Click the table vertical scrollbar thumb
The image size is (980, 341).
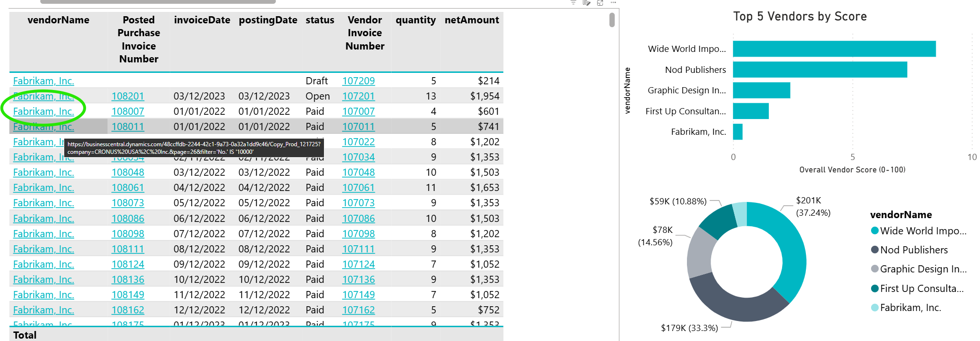coord(612,20)
